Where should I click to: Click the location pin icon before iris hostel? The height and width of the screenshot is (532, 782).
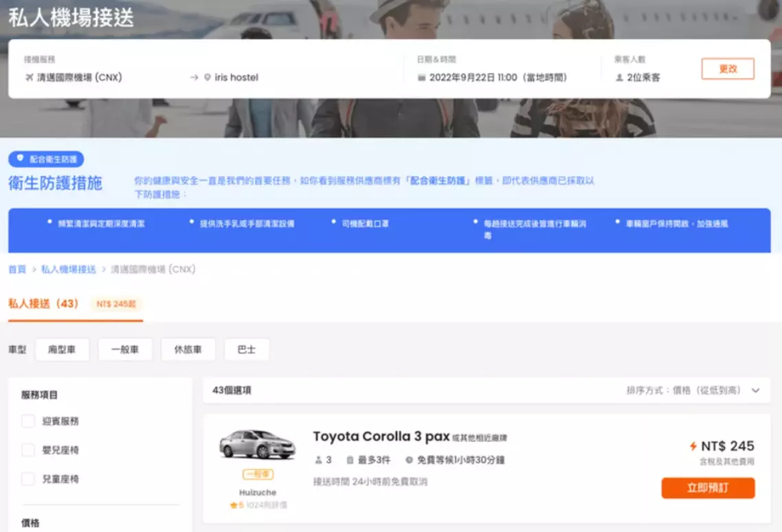(208, 78)
